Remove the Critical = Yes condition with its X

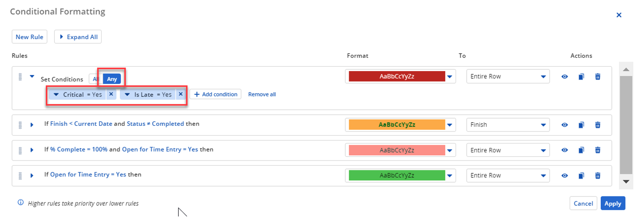111,94
